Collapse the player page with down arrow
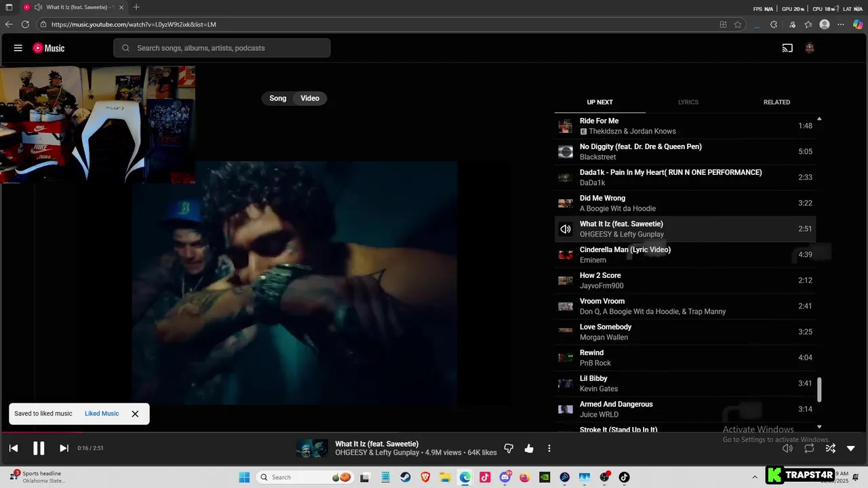Viewport: 868px width, 488px height. click(x=851, y=448)
